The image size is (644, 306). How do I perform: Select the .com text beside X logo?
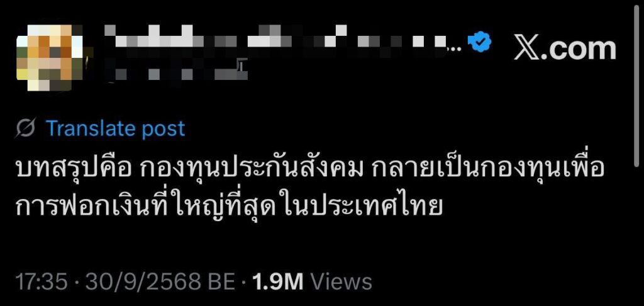[x=579, y=49]
